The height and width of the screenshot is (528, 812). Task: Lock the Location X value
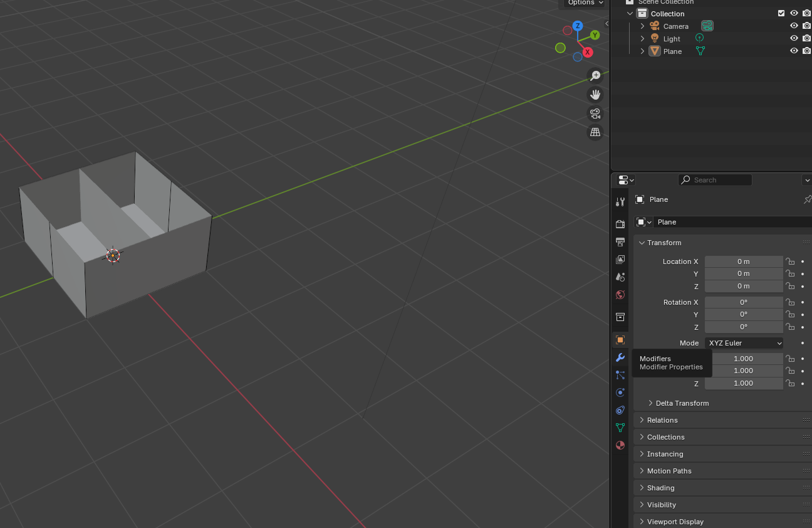[x=791, y=261]
